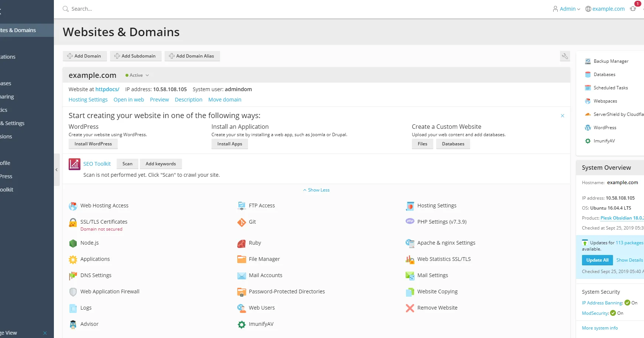This screenshot has width=644, height=338.
Task: Click the IP Address Banning link
Action: point(602,303)
